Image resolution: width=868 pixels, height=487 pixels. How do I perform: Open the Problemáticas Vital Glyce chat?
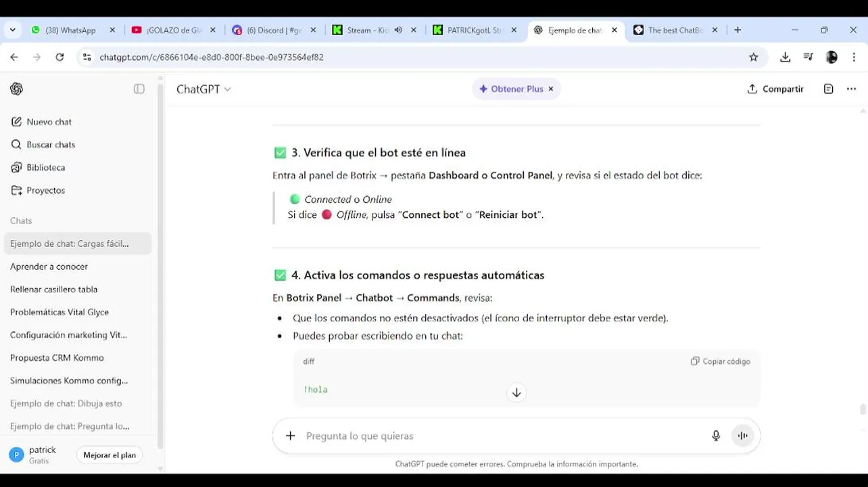77,312
